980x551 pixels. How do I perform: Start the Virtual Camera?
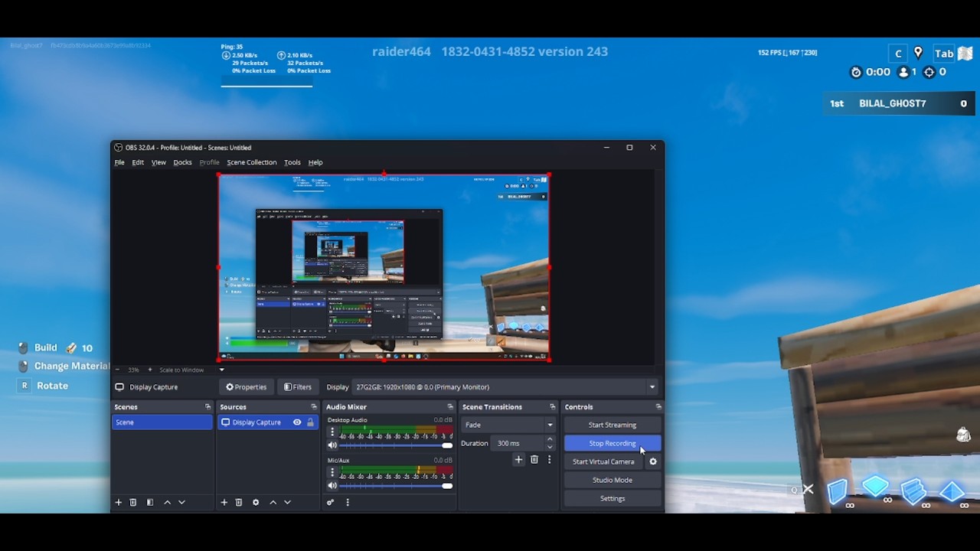604,461
